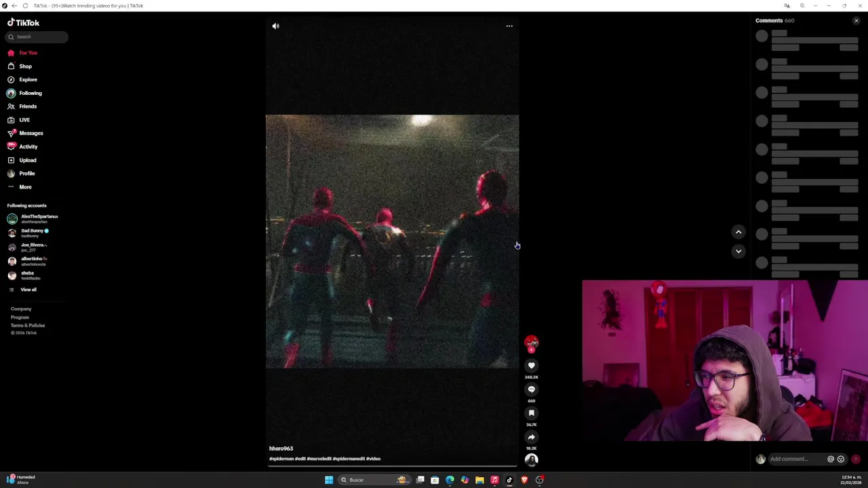Screen dimensions: 868x488
Task: Open sheba followed account
Action: (x=24, y=275)
